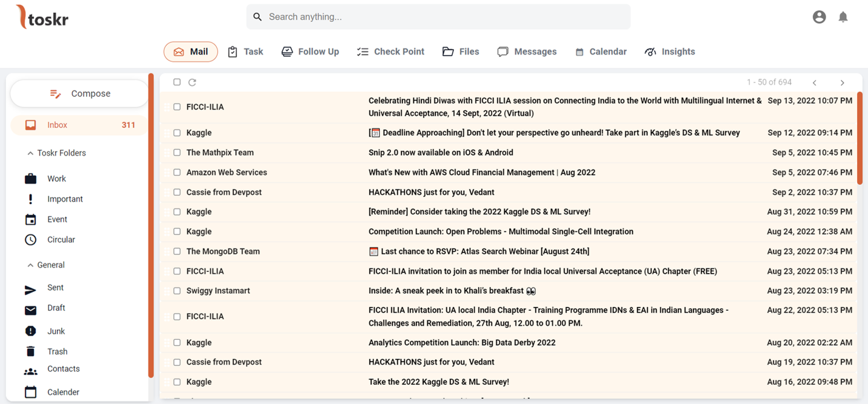Open the Calendar tab

[x=601, y=52]
